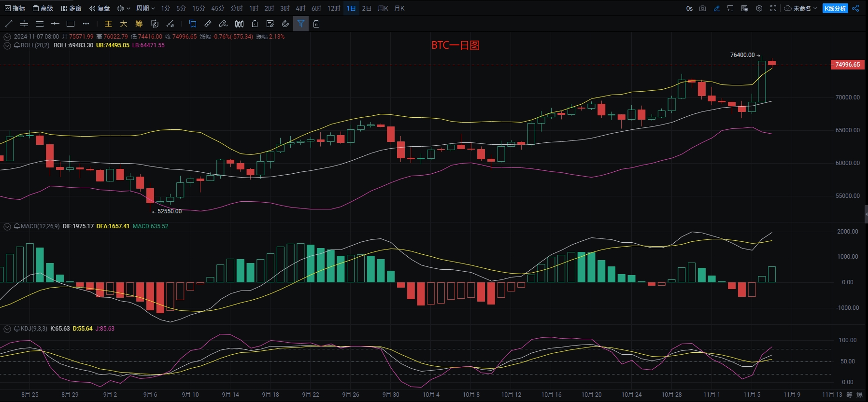Select the trend line drawing tool

coord(9,24)
